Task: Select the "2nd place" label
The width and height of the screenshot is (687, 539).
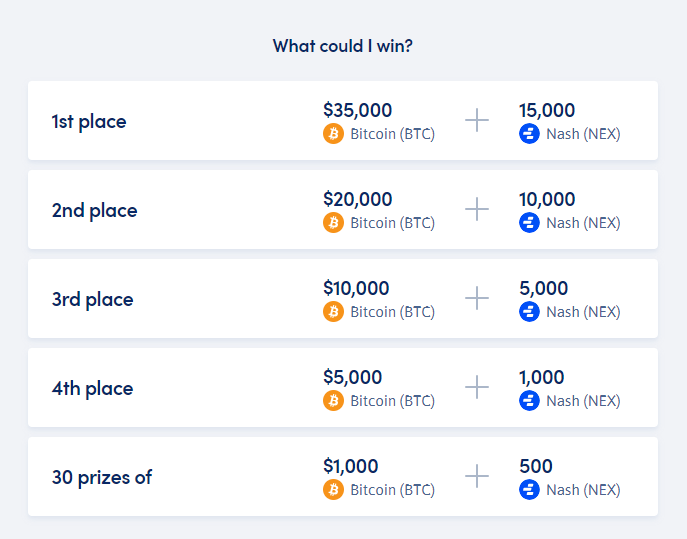Action: pos(94,211)
